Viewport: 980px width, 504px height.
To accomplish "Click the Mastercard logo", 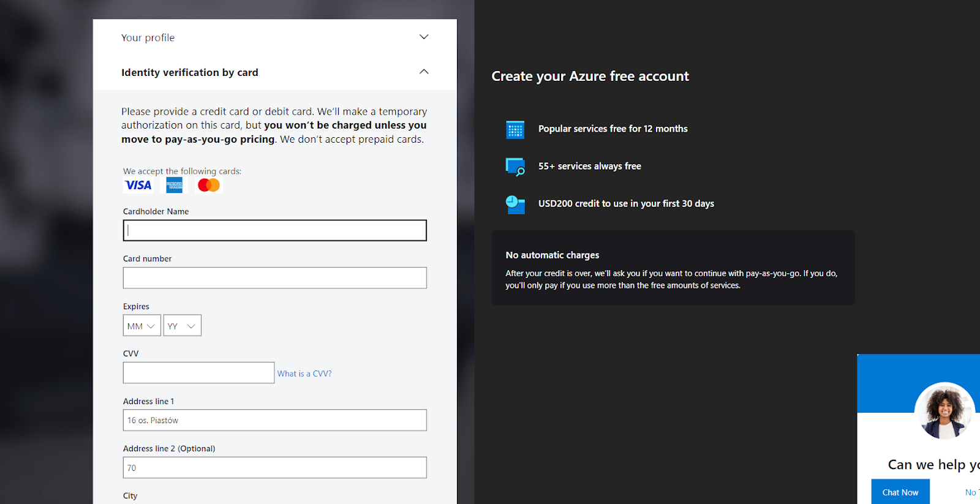I will tap(209, 185).
